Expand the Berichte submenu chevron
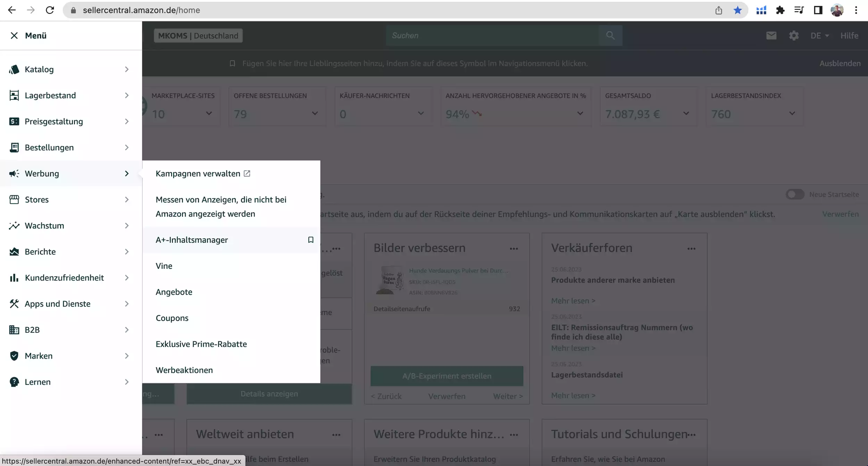 pos(127,252)
